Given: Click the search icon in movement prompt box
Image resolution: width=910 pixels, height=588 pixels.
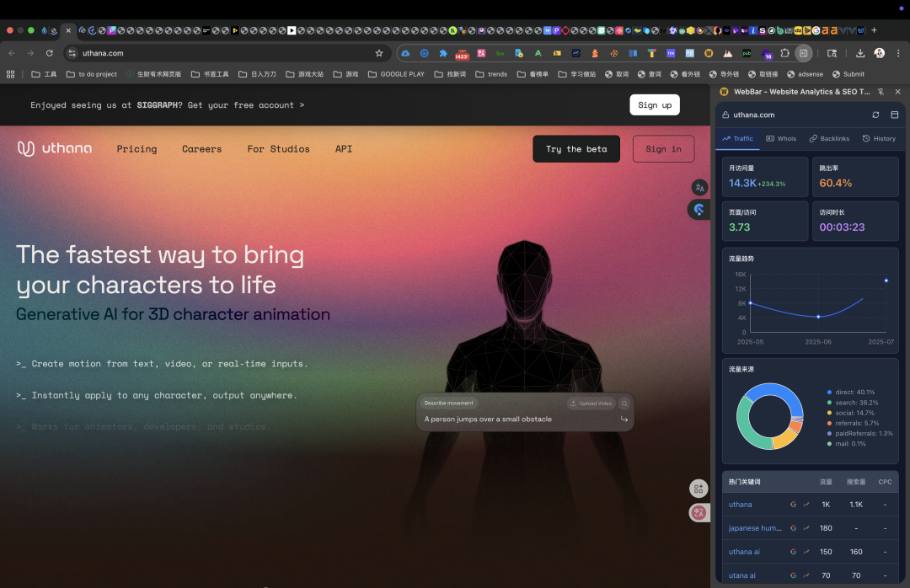Looking at the screenshot, I should [x=624, y=404].
